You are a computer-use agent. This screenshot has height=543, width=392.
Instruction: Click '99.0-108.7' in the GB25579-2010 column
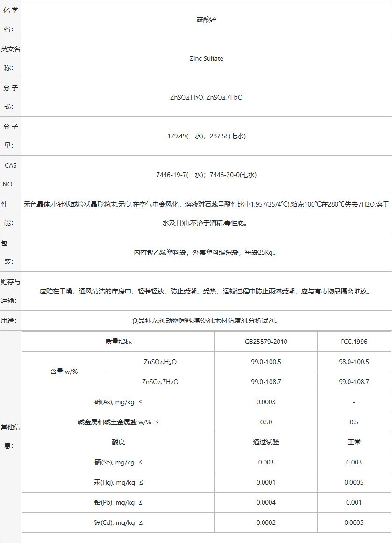266,382
